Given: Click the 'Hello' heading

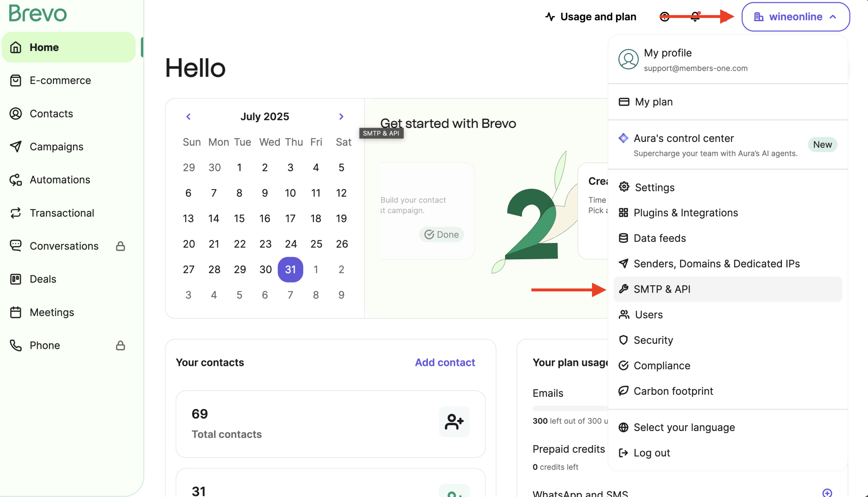Looking at the screenshot, I should (x=195, y=68).
